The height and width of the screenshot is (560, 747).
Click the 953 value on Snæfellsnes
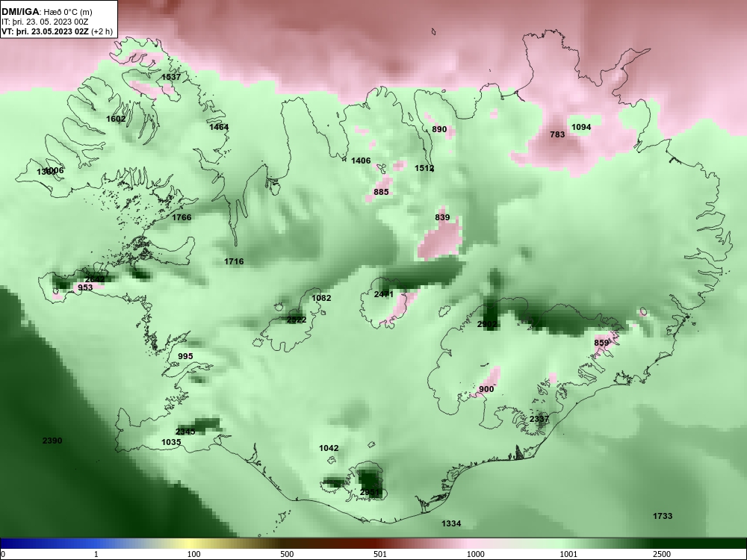(85, 287)
